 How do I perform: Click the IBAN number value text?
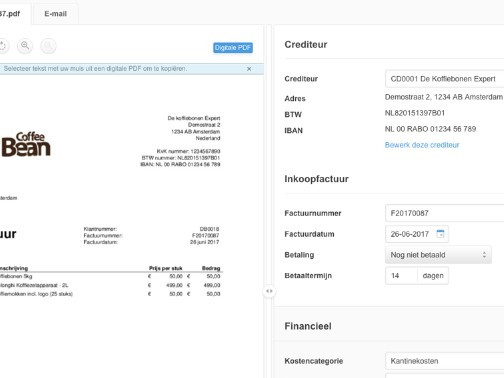[x=430, y=129]
